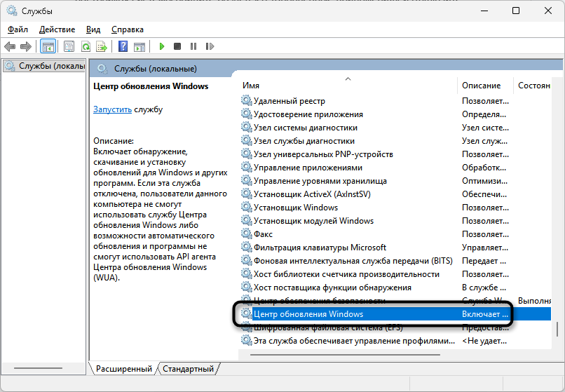565x392 pixels.
Task: Click the Запустить service link
Action: 112,109
